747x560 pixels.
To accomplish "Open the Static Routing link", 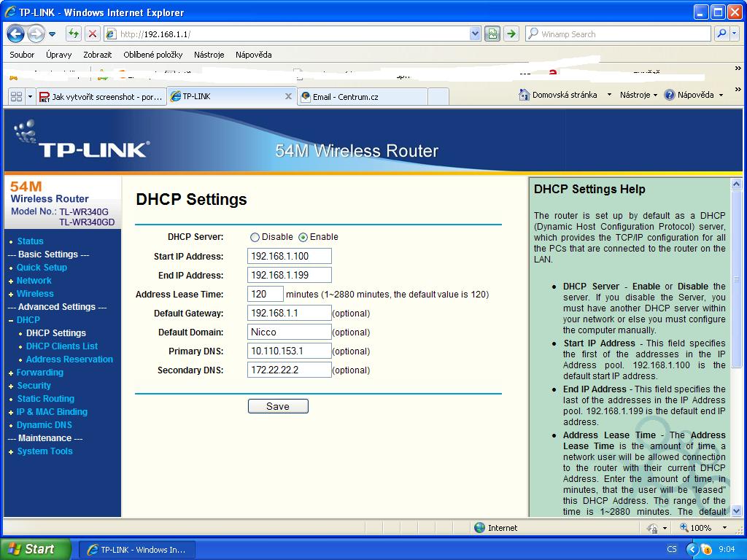I will (x=46, y=399).
